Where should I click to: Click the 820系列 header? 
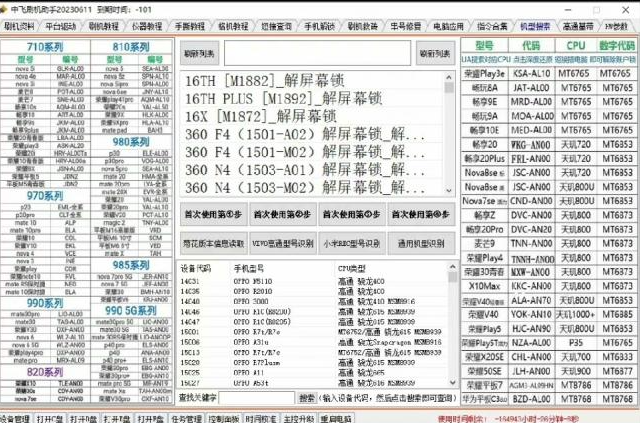click(x=45, y=372)
